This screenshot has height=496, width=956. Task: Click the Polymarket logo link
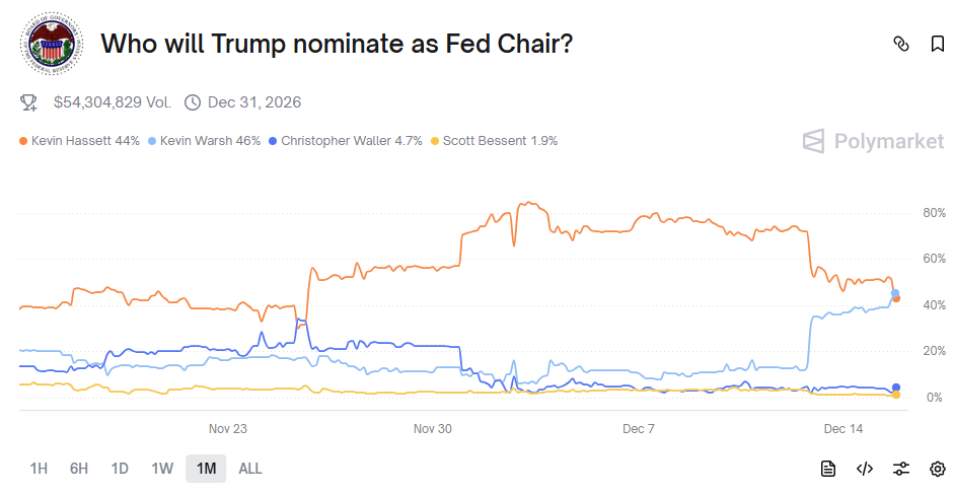[x=873, y=141]
